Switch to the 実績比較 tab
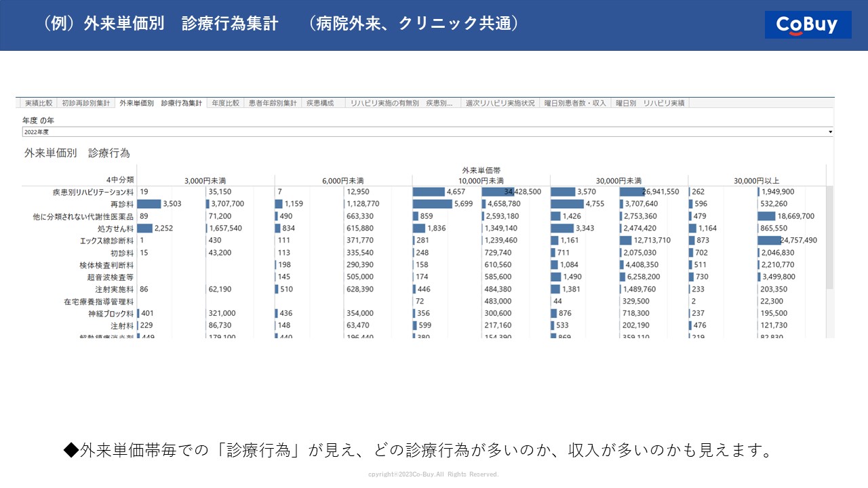This screenshot has height=488, width=868. 39,103
